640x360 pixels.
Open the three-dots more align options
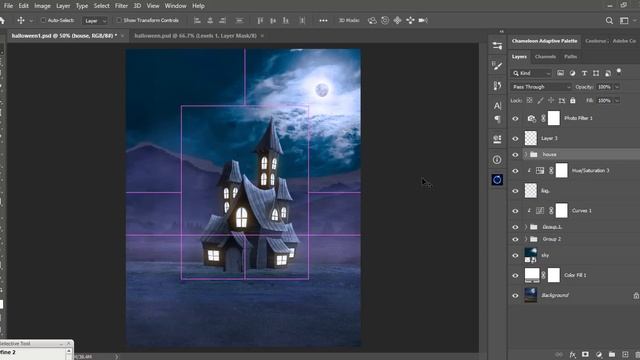(x=323, y=20)
